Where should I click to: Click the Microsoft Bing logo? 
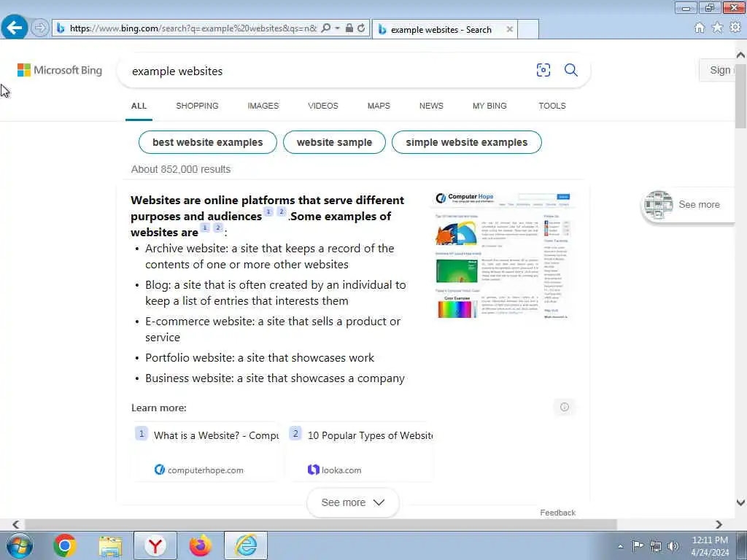pos(60,71)
